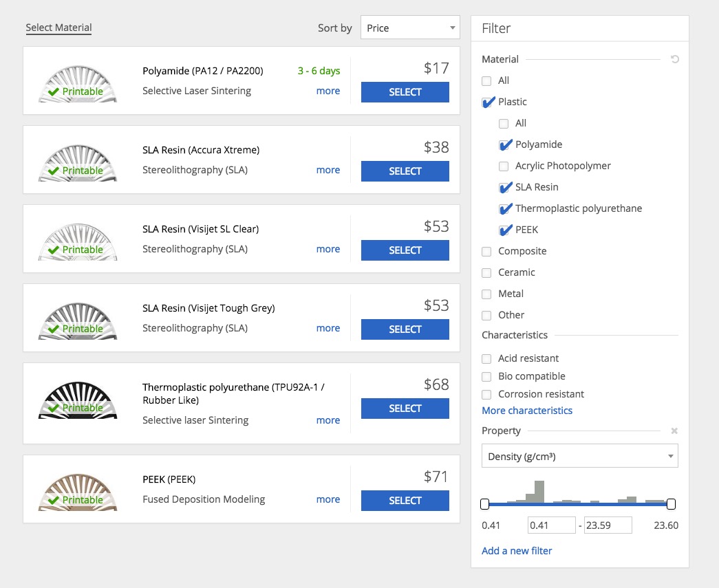This screenshot has height=588, width=719.
Task: Expand the Density property dropdown
Action: coord(579,457)
